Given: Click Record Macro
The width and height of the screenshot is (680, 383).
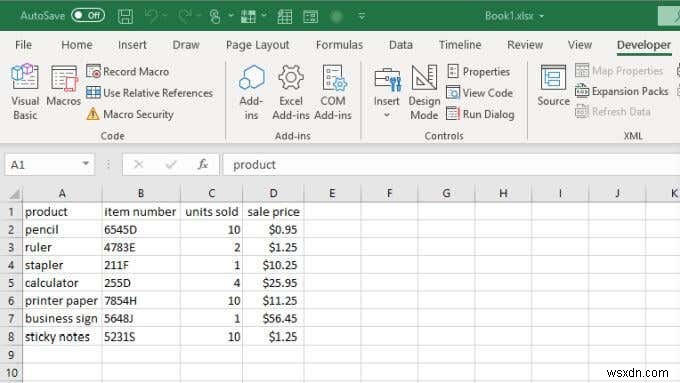Looking at the screenshot, I should [128, 71].
